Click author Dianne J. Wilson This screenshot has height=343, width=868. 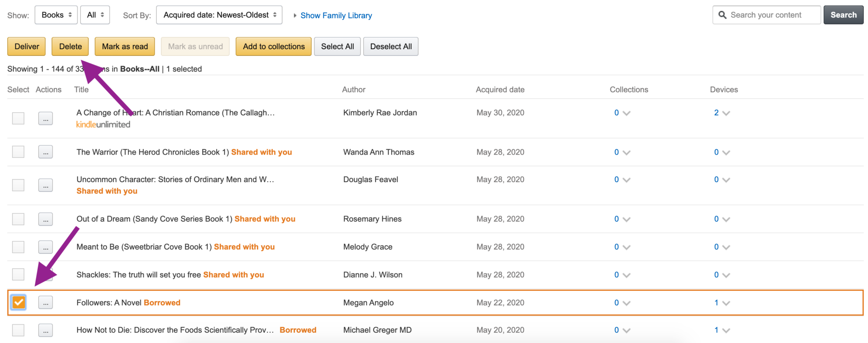pyautogui.click(x=373, y=275)
